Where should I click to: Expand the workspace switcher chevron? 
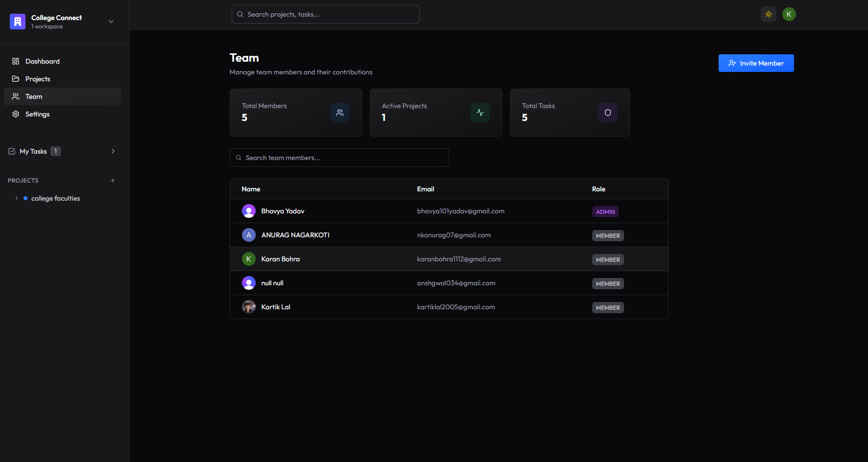click(x=111, y=22)
